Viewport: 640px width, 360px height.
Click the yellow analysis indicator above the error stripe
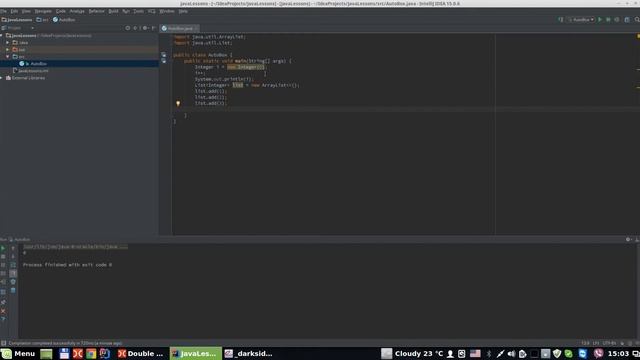pos(638,36)
